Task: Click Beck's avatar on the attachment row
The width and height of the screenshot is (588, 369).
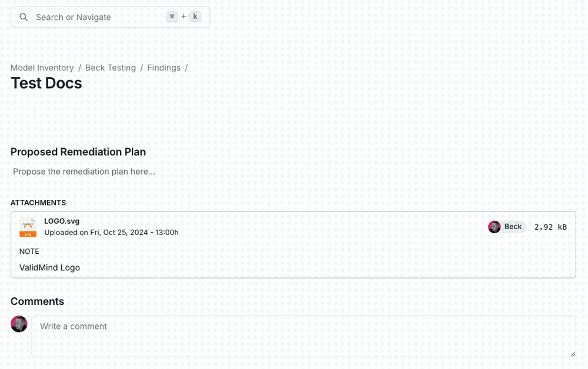Action: (x=494, y=227)
